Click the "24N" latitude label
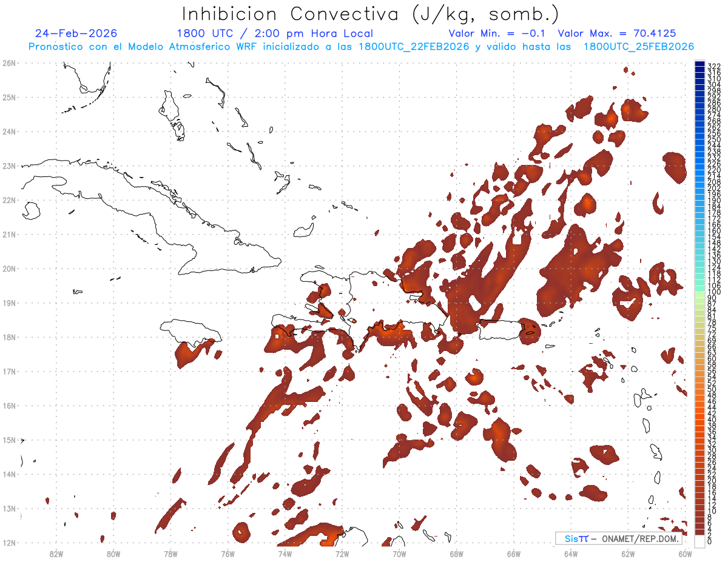The height and width of the screenshot is (562, 728). pos(8,132)
